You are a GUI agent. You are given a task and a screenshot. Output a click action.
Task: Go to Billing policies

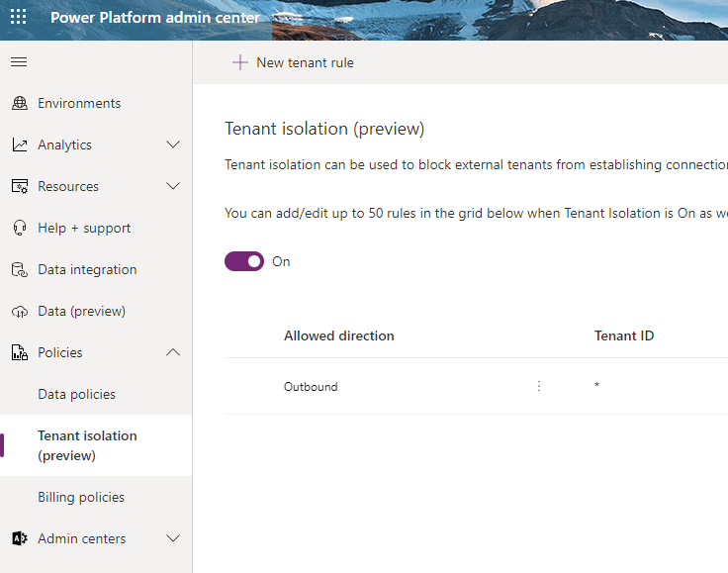point(81,498)
